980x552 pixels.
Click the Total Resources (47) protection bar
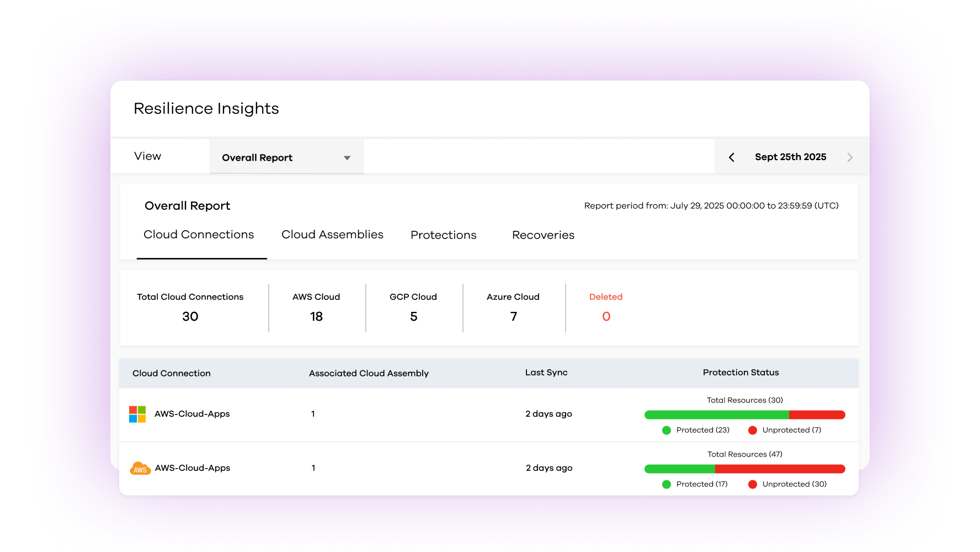tap(744, 469)
